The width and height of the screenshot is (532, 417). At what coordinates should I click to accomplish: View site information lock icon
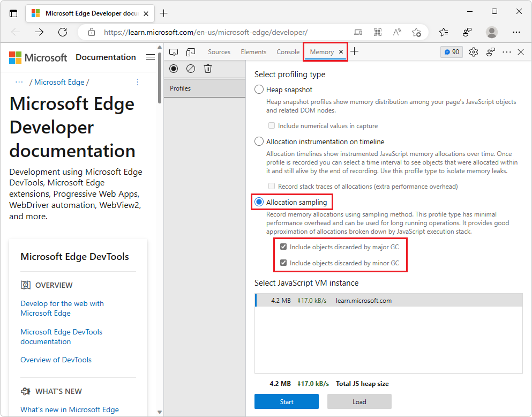(92, 32)
